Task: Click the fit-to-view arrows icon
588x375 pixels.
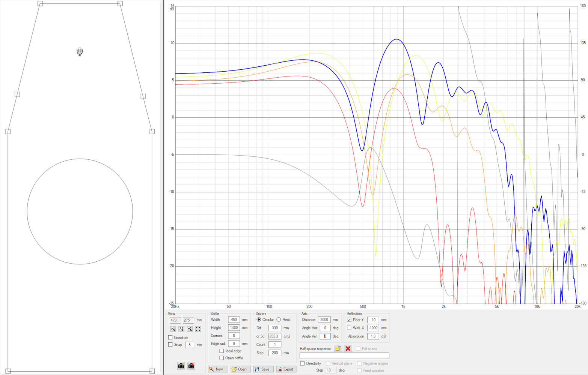Action: [198, 329]
